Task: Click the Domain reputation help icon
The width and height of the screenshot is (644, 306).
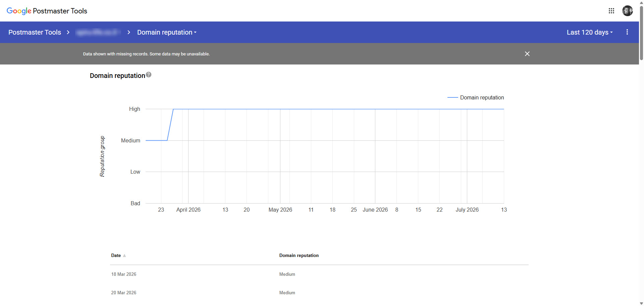Action: tap(149, 75)
